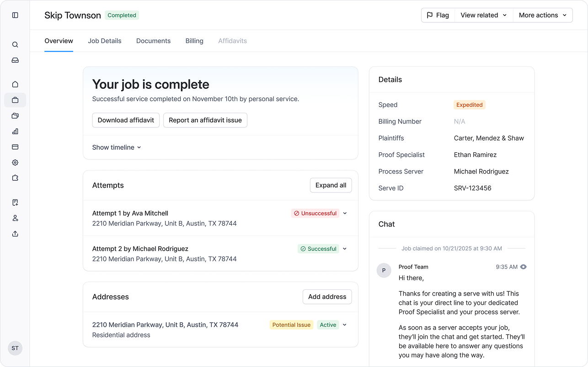Open the bar chart analytics icon
Screen dimensions: 588x367
pyautogui.click(x=15, y=131)
